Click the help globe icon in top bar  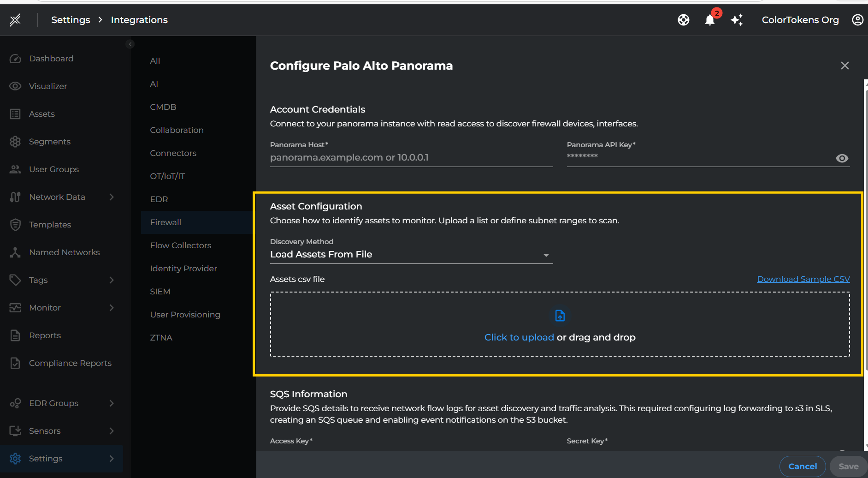684,20
